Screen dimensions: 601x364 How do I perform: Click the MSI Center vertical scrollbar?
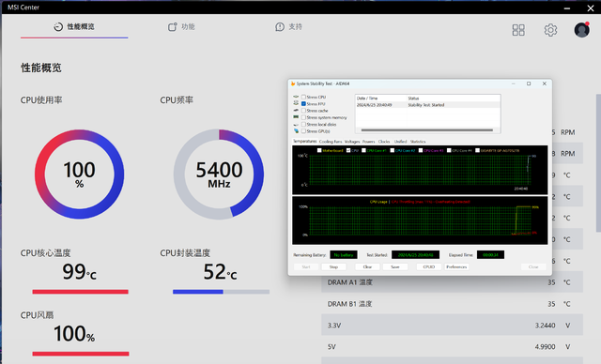[598, 162]
